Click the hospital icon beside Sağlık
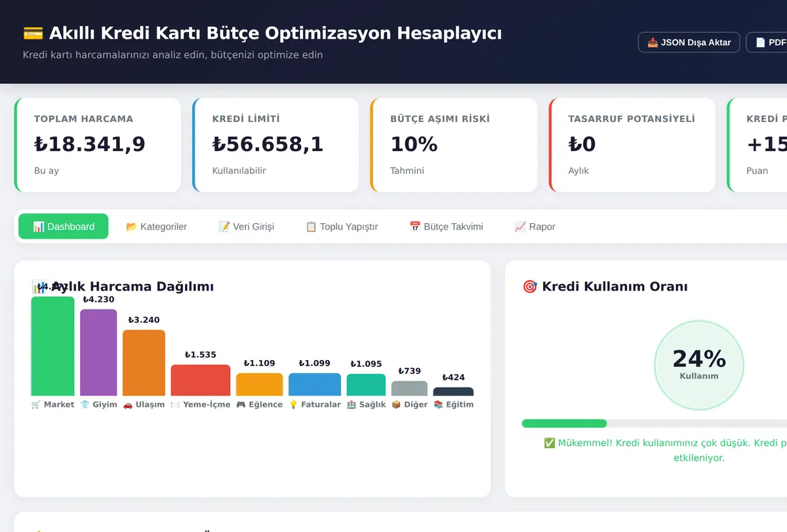The image size is (787, 532). (352, 405)
